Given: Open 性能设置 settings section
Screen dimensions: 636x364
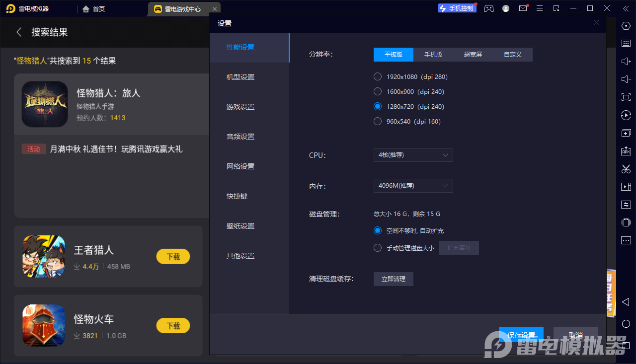Looking at the screenshot, I should pos(249,47).
